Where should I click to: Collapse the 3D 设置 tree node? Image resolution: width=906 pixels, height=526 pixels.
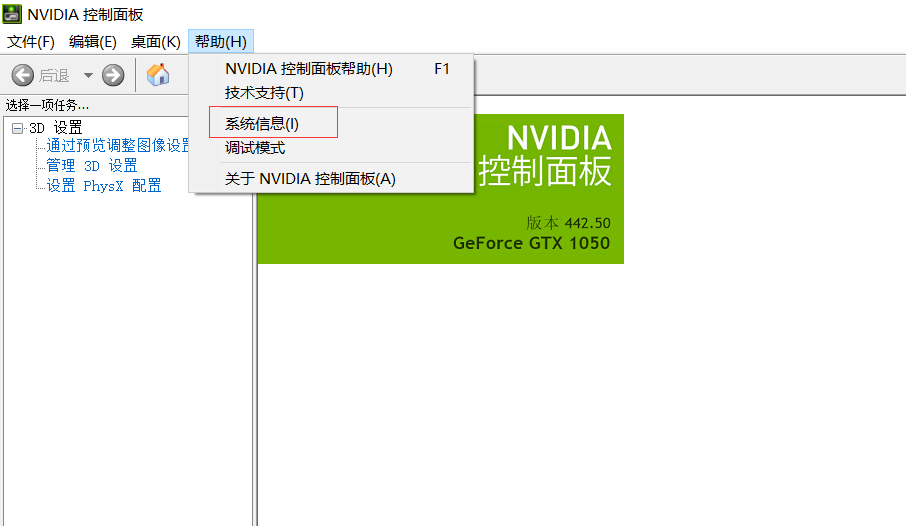pyautogui.click(x=17, y=128)
